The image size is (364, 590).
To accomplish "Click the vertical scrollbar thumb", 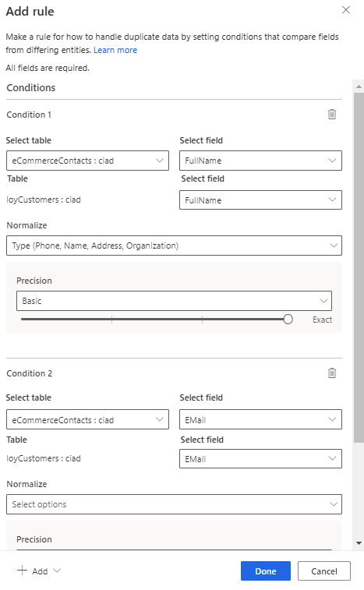I will [359, 267].
